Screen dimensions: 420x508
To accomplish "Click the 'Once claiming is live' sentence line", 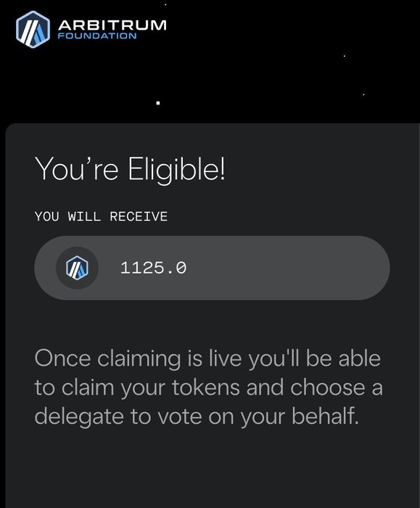I will pos(207,359).
